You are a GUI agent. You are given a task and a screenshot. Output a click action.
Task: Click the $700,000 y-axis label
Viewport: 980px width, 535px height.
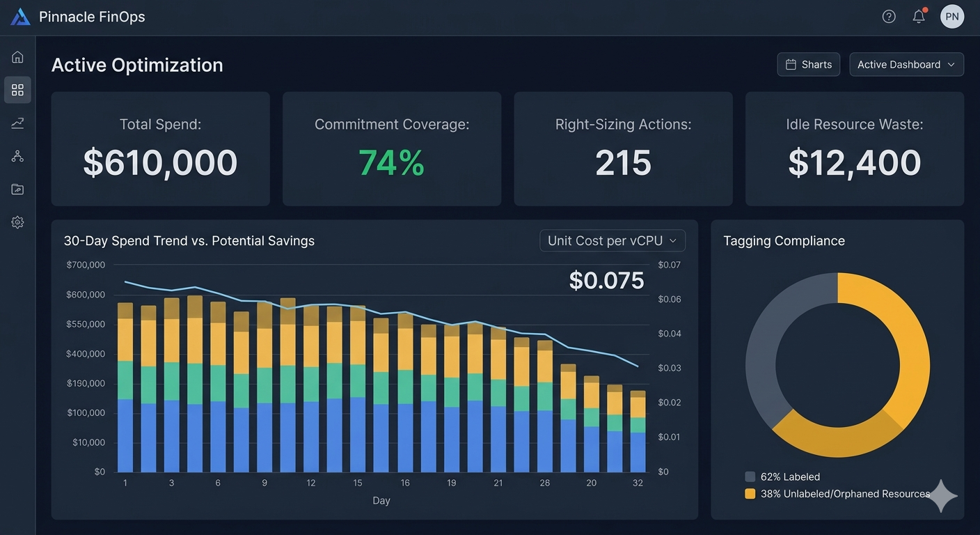click(85, 265)
